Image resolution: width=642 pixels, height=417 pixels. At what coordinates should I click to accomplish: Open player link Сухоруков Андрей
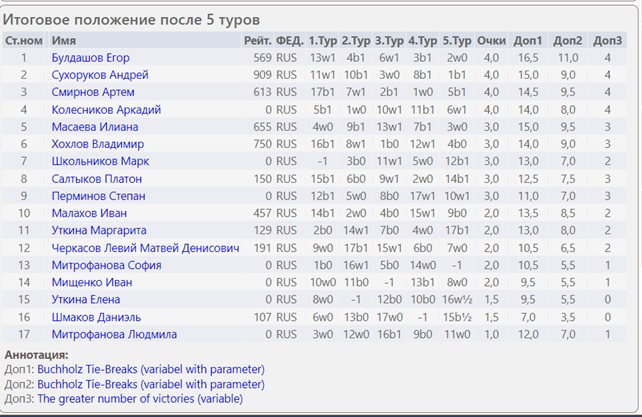click(100, 75)
